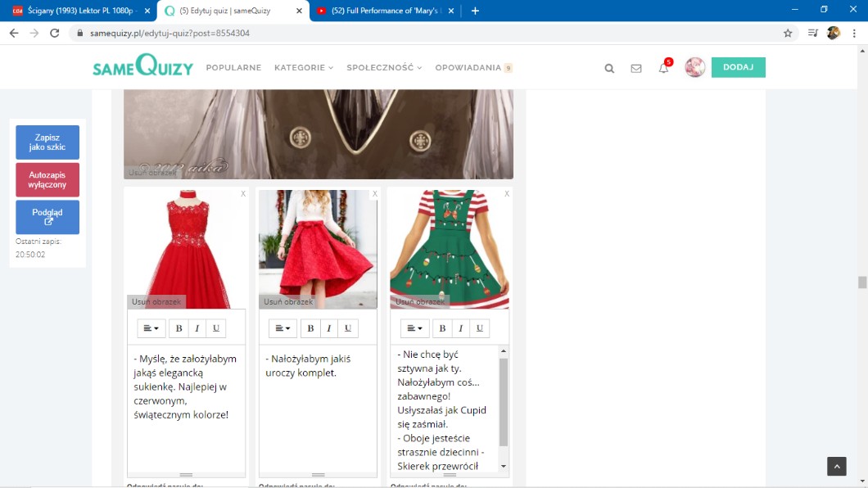Expand the Społeczność dropdown menu
Viewport: 868px width, 488px height.
click(x=384, y=68)
